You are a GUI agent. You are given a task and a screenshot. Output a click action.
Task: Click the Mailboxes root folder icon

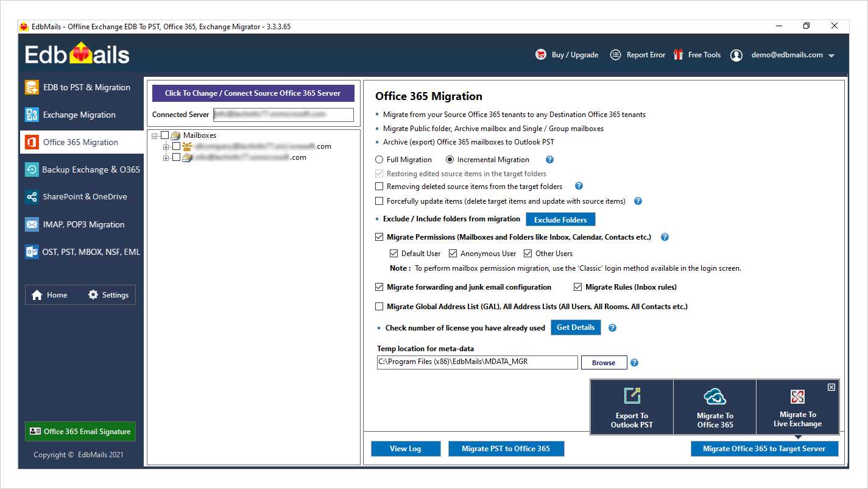coord(175,135)
